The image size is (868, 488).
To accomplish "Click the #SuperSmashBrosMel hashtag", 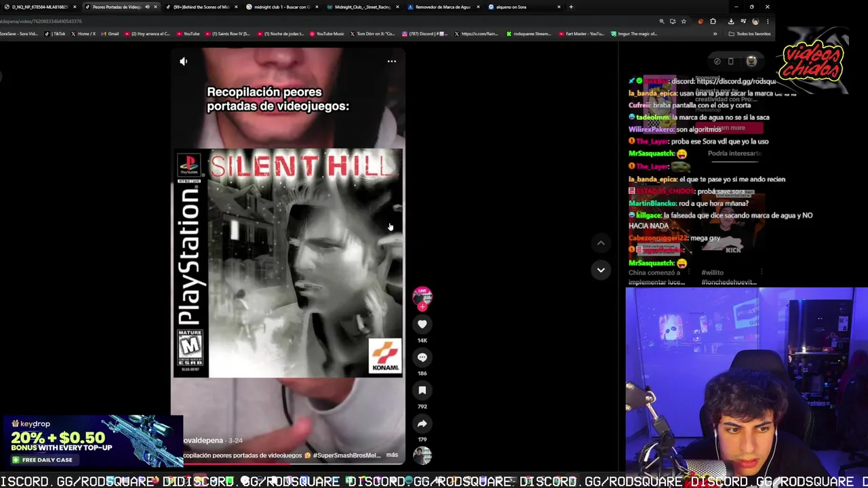I will (347, 455).
